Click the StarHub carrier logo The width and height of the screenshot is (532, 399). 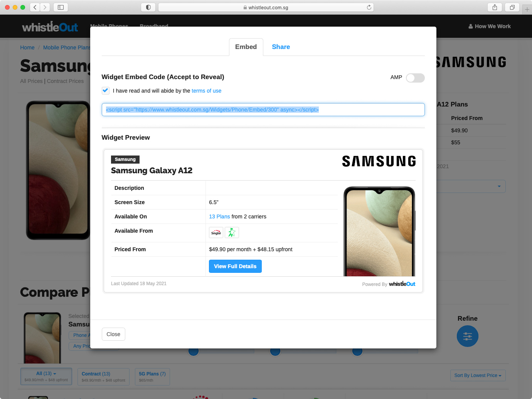232,233
